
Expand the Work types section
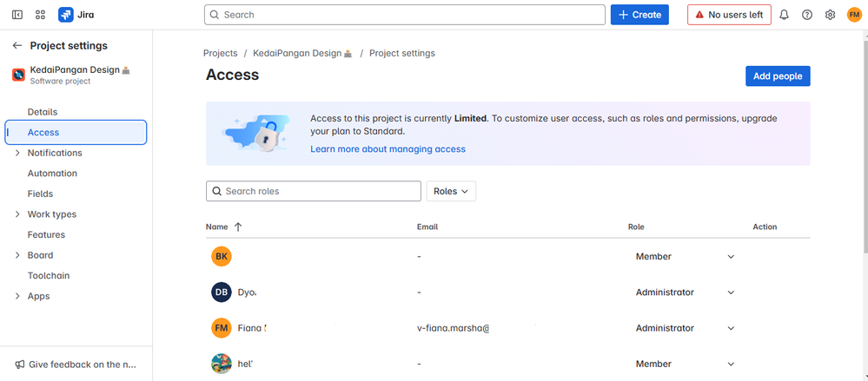coord(17,214)
